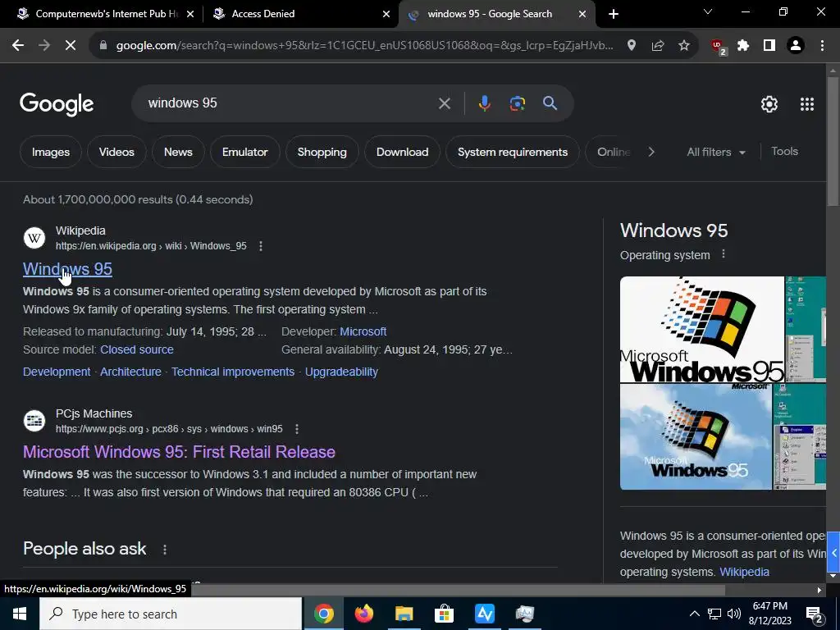Open the Windows 95 clouds logo image

[x=696, y=437]
